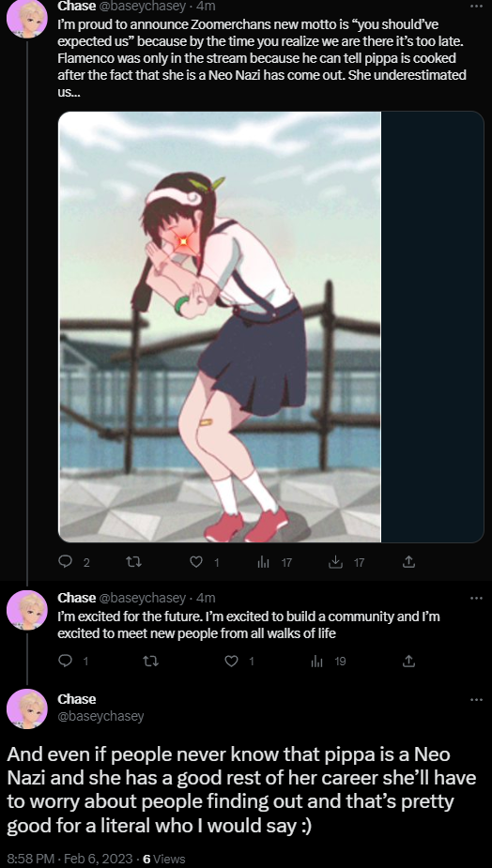This screenshot has height=868, width=492.
Task: Visit @baseychasey handle on the main tweet
Action: [100, 716]
